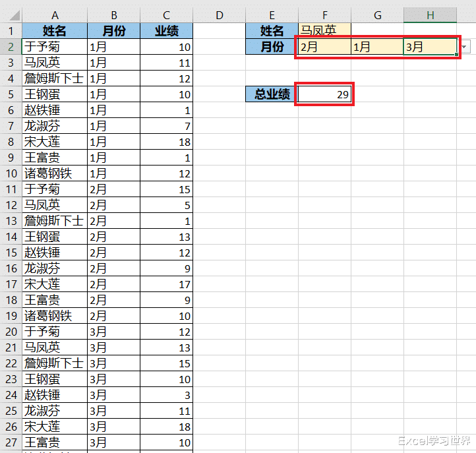Select cell A9 王富贵

55,158
